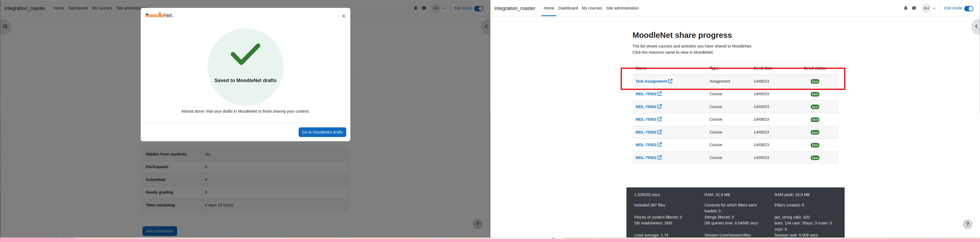The width and height of the screenshot is (980, 242).
Task: Expand user menu chevron in right window
Action: point(934,8)
